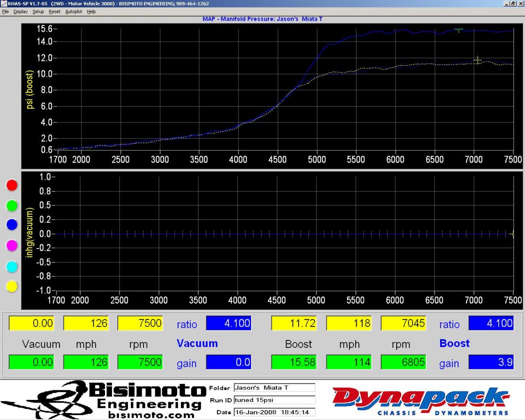Image resolution: width=525 pixels, height=420 pixels.
Task: Click the Reset menu item
Action: tap(54, 11)
